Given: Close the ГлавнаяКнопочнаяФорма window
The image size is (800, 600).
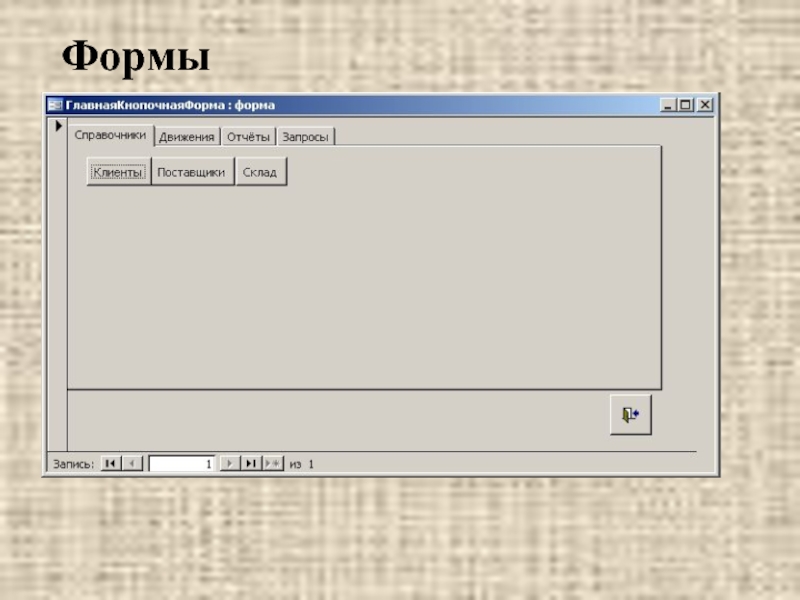Looking at the screenshot, I should (705, 105).
